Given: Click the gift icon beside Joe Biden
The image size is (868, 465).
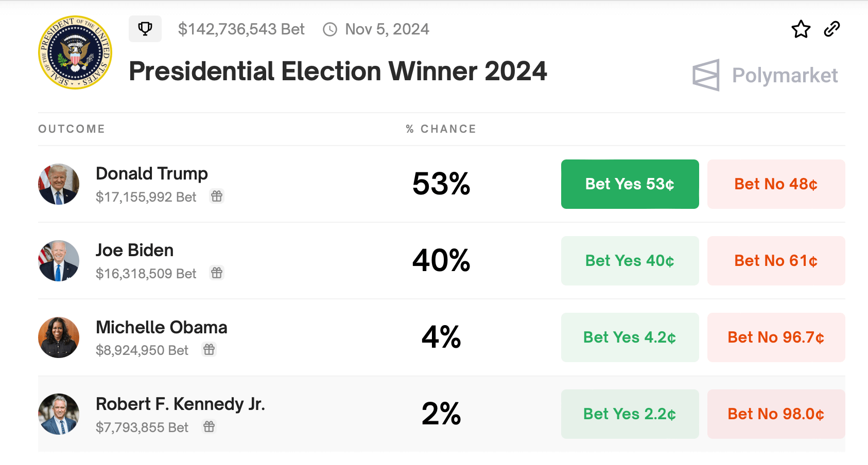Looking at the screenshot, I should pos(217,273).
